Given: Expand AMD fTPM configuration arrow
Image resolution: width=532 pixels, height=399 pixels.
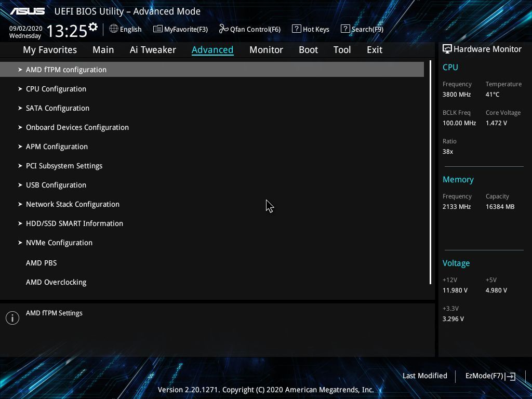Looking at the screenshot, I should (x=20, y=70).
